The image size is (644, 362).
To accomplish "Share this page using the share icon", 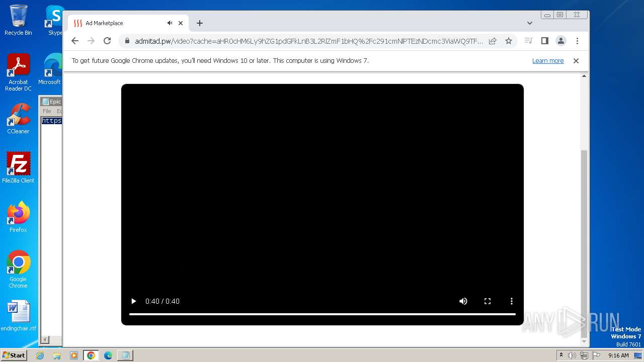I will pos(493,41).
